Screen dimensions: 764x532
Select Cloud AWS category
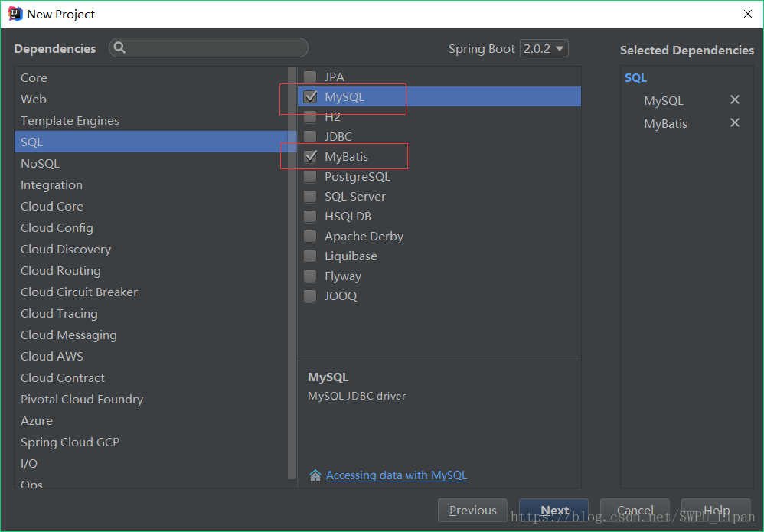(151, 356)
